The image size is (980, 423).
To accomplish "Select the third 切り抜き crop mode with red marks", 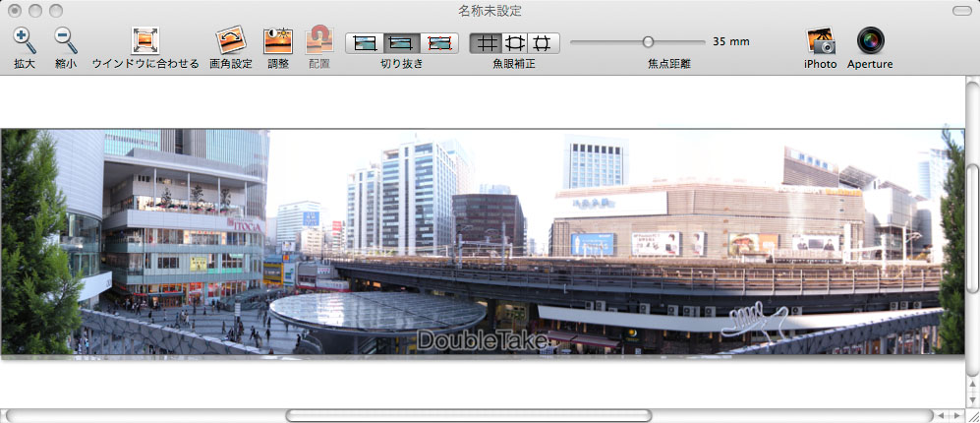I will coord(439,42).
